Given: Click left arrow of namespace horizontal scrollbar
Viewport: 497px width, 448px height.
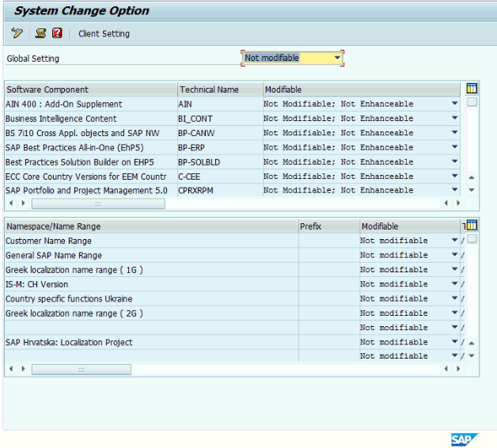Looking at the screenshot, I should click(x=11, y=368).
